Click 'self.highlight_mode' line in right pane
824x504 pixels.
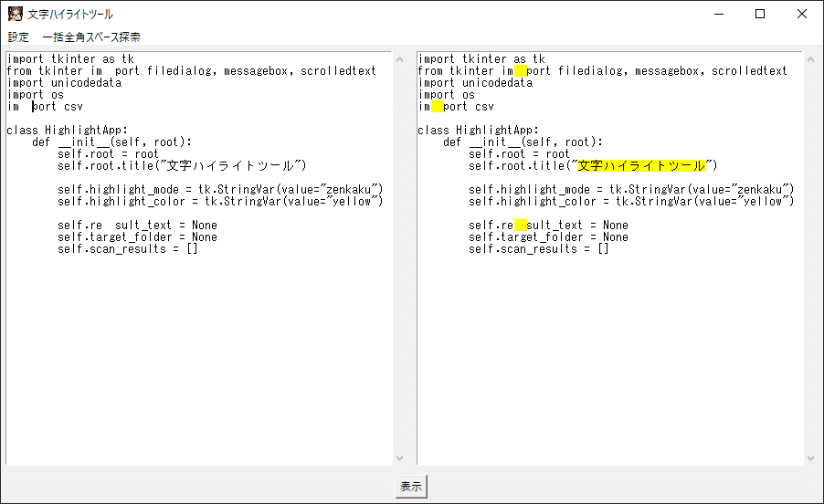click(x=631, y=190)
